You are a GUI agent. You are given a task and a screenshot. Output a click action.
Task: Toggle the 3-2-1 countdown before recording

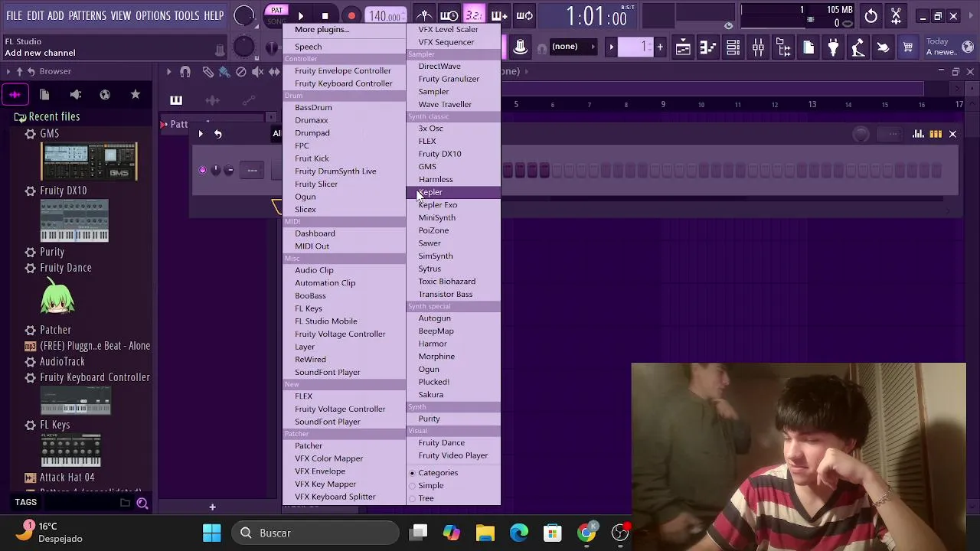[x=474, y=15]
